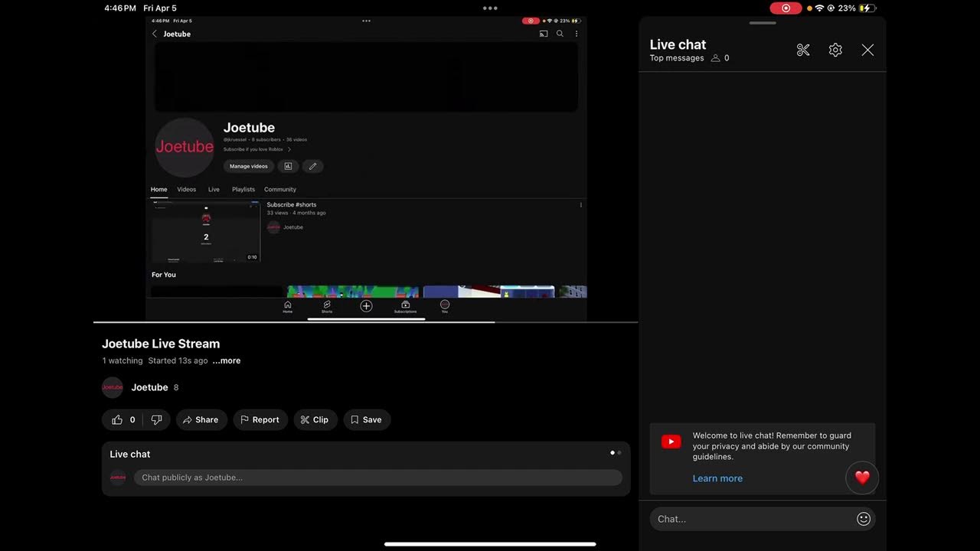Tap the Home icon in streamed bottom bar
This screenshot has height=551, width=980.
coord(288,307)
